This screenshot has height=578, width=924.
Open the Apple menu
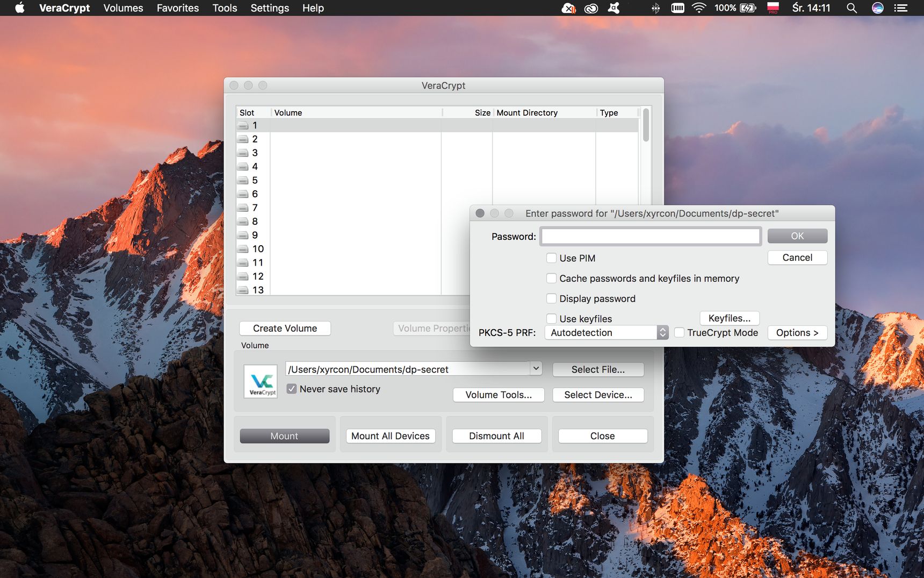[x=20, y=8]
